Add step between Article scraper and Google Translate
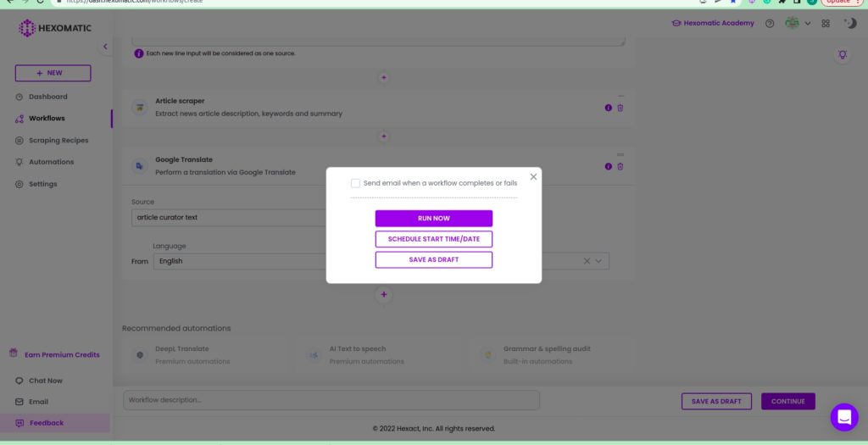This screenshot has width=868, height=445. (384, 136)
